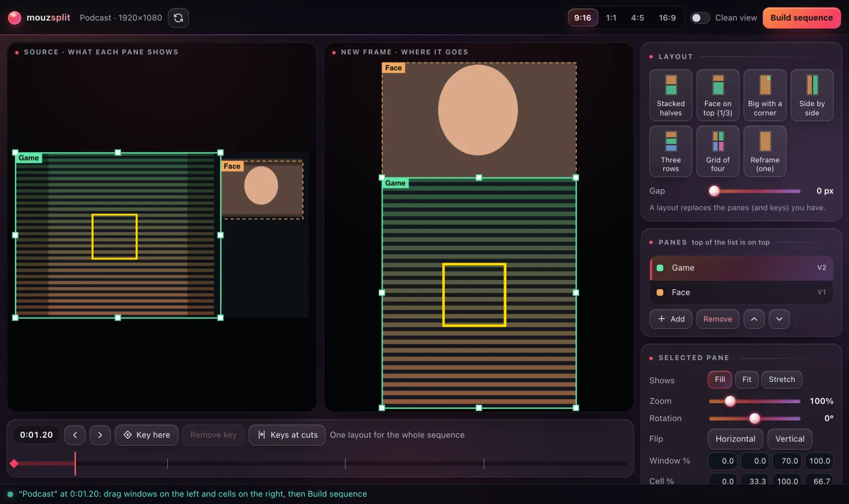The image size is (849, 504).
Task: Choose Three rows layout
Action: coord(671,151)
